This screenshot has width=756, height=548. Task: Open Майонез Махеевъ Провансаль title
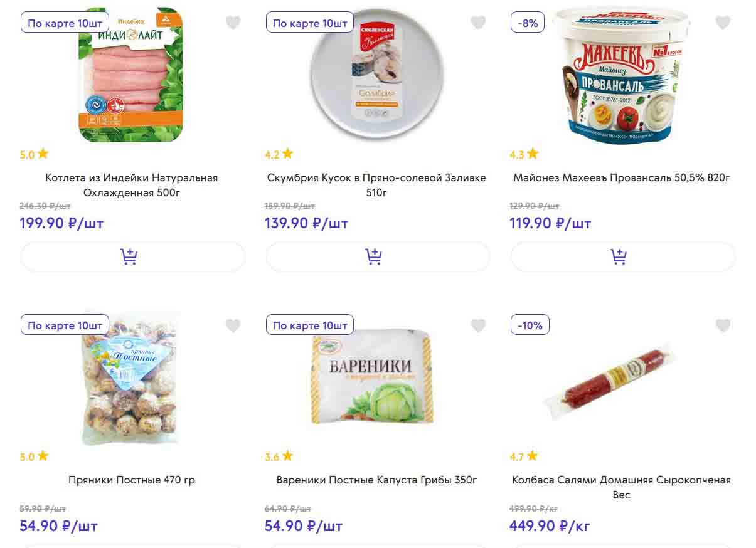(x=622, y=178)
